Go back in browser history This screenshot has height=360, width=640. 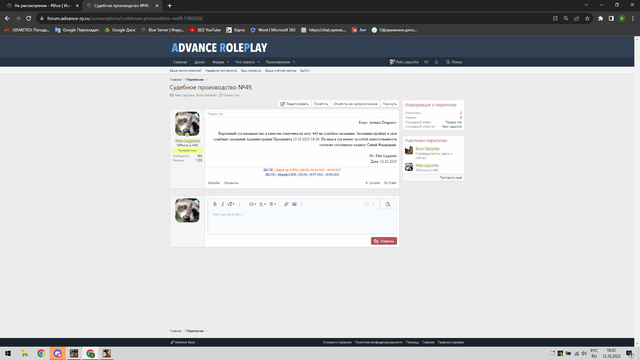(7, 18)
